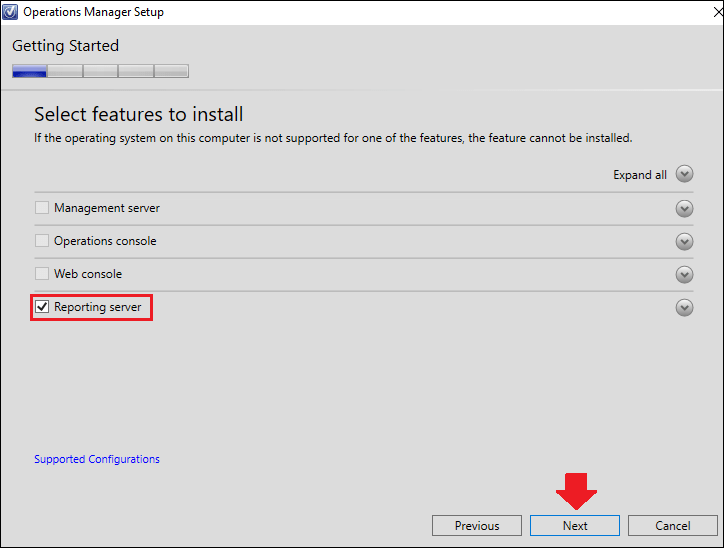
Task: Expand the Operations console details chevron
Action: tap(684, 241)
